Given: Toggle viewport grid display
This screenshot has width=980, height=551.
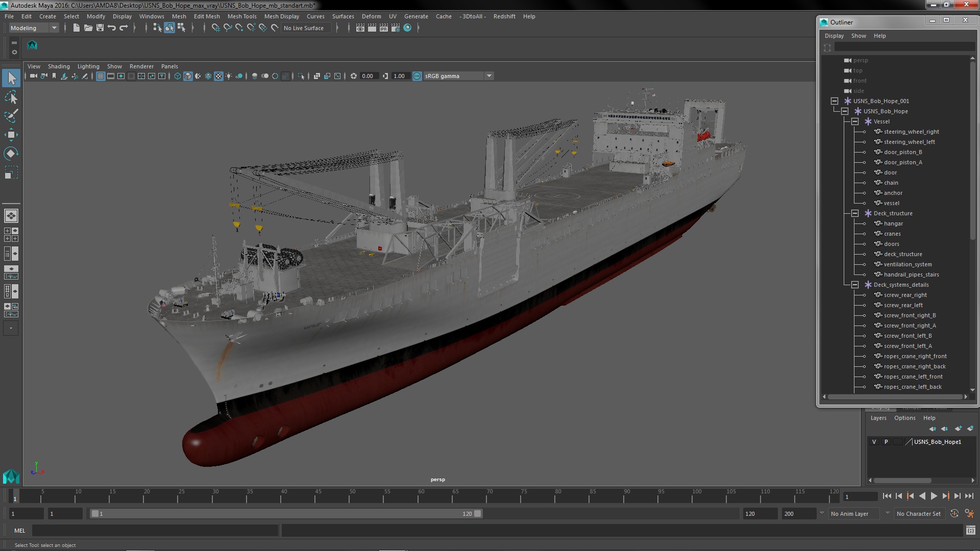Looking at the screenshot, I should click(101, 76).
